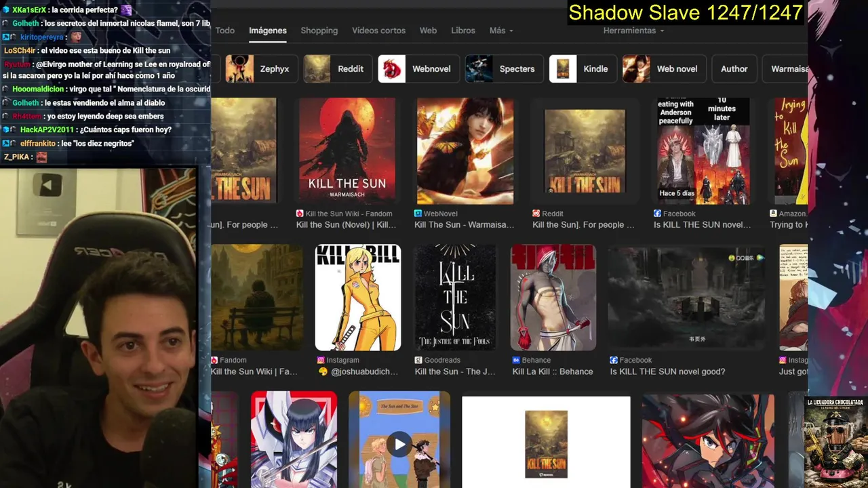Image resolution: width=868 pixels, height=488 pixels.
Task: Click chat username kiritopereyra
Action: (x=42, y=37)
